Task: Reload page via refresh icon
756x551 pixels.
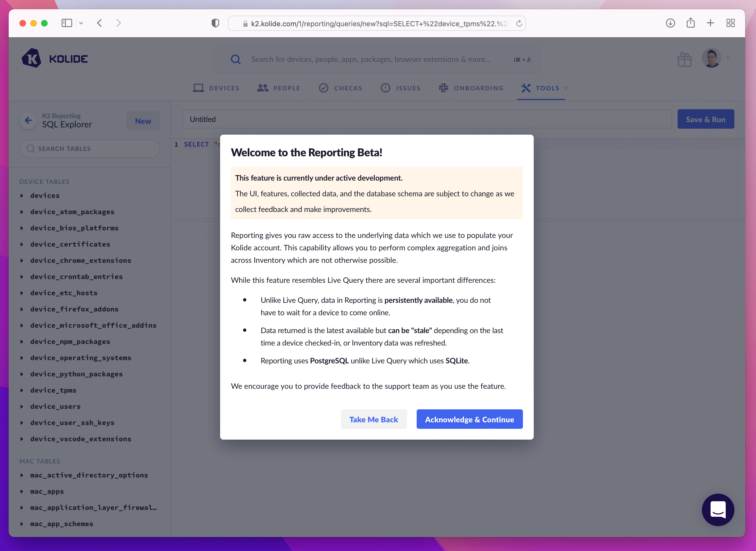Action: (519, 23)
